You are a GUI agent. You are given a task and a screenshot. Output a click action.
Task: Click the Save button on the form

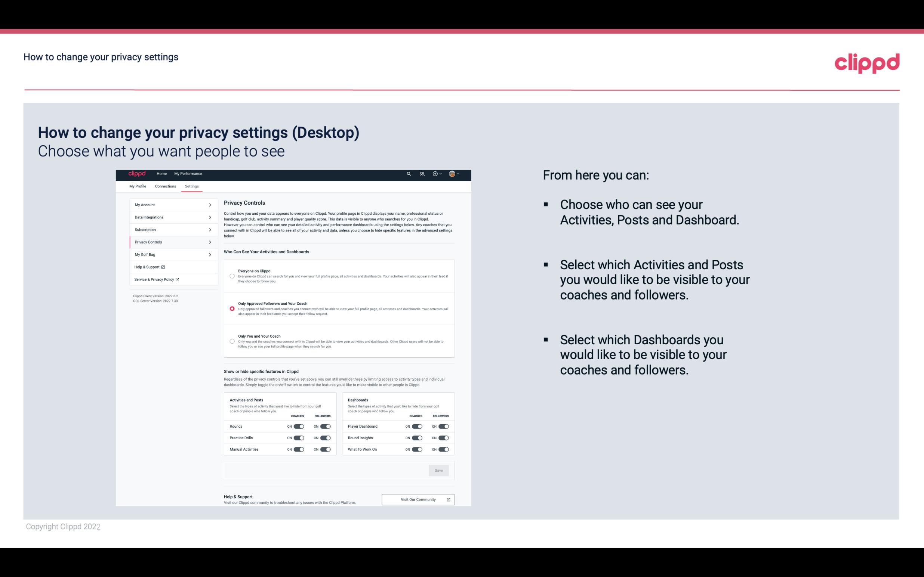pos(439,471)
